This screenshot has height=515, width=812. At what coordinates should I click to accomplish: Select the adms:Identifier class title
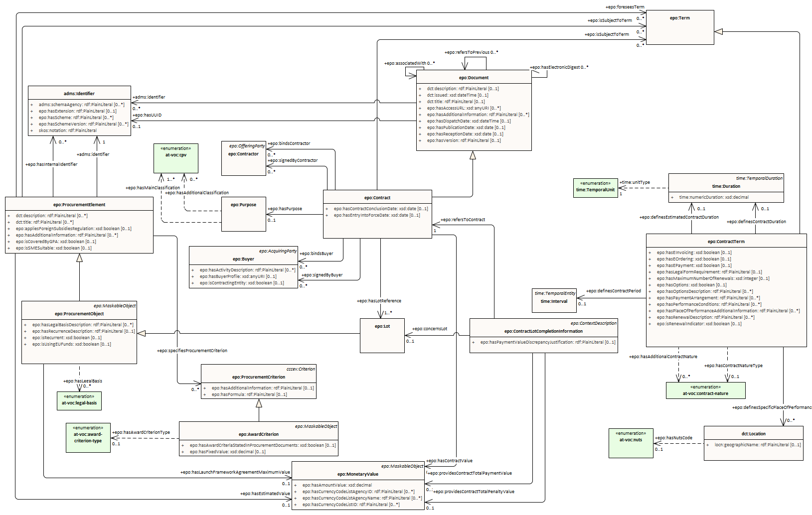point(79,94)
